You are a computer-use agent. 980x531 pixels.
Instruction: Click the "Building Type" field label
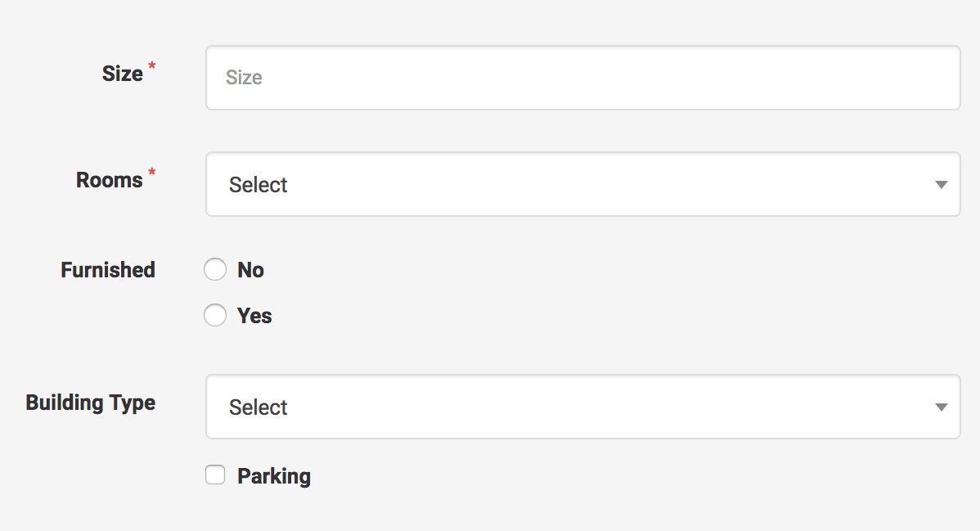coord(91,403)
